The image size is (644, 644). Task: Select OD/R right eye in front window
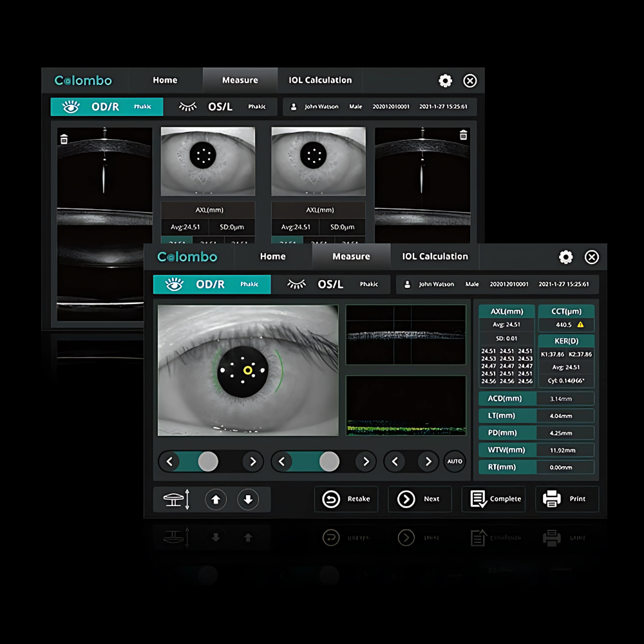coord(212,284)
